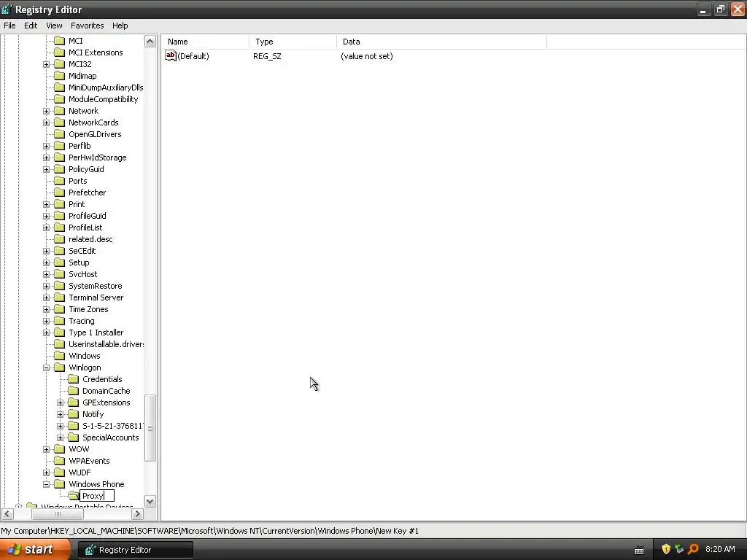Click the Tracing folder icon
747x560 pixels.
(x=60, y=321)
